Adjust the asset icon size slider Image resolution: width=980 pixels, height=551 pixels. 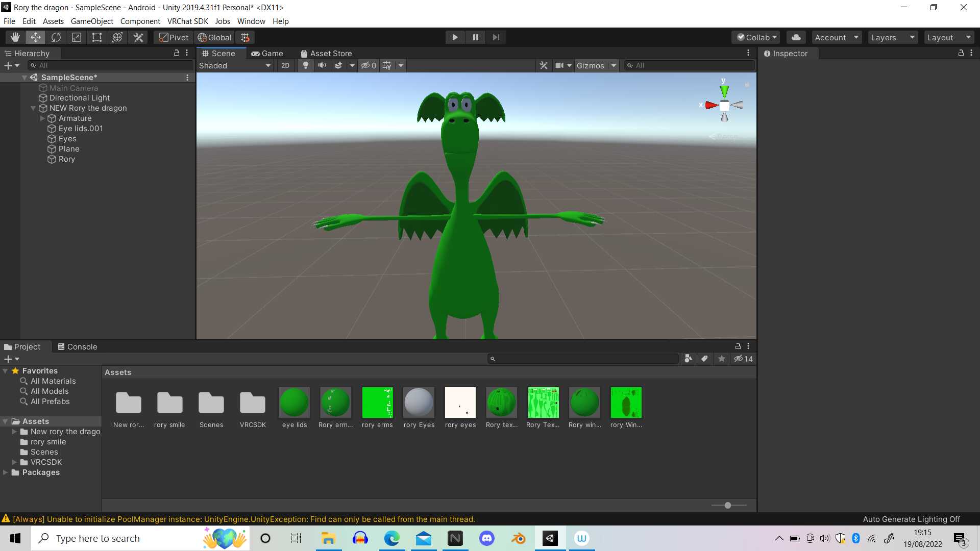point(728,505)
